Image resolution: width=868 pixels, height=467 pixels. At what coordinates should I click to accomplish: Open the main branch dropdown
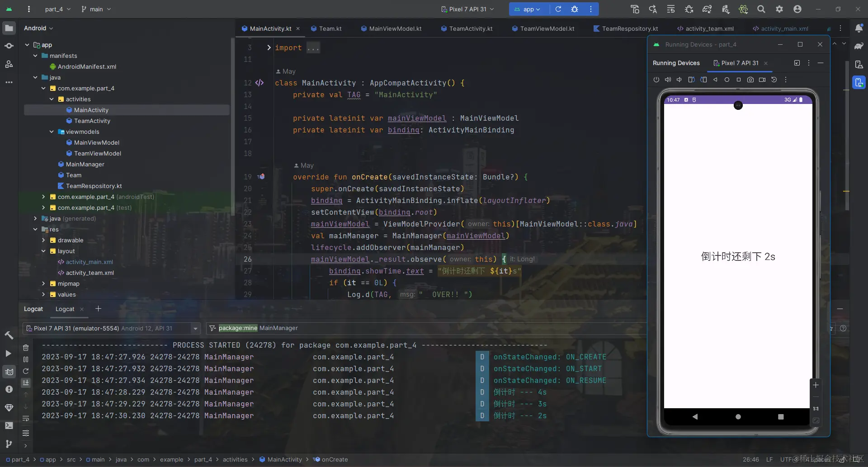[x=96, y=9]
